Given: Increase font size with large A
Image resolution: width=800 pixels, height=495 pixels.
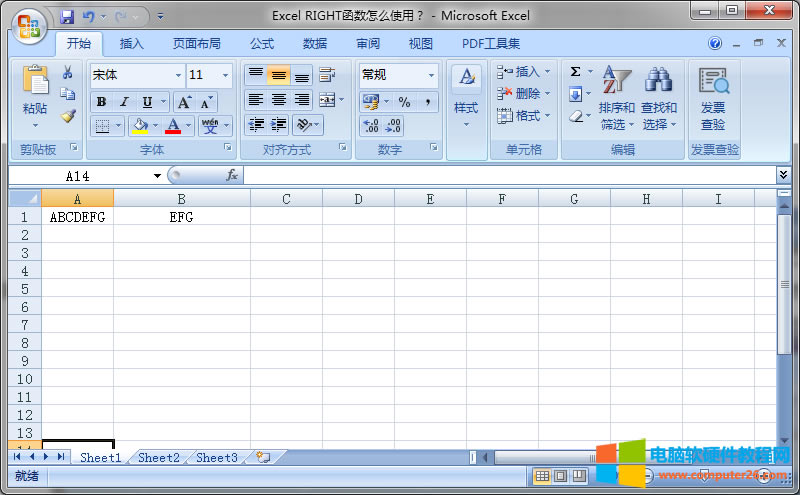Looking at the screenshot, I should pyautogui.click(x=184, y=102).
